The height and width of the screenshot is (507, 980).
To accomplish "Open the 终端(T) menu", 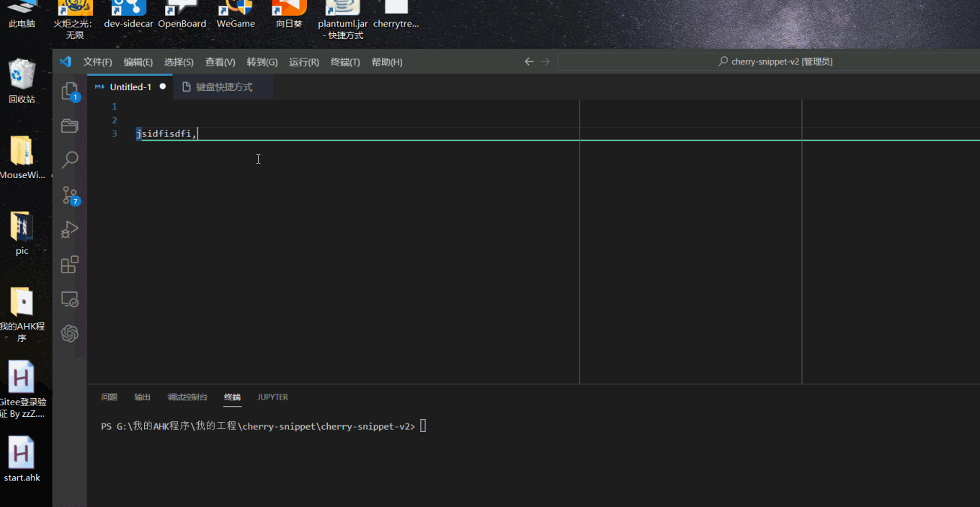I will click(345, 62).
